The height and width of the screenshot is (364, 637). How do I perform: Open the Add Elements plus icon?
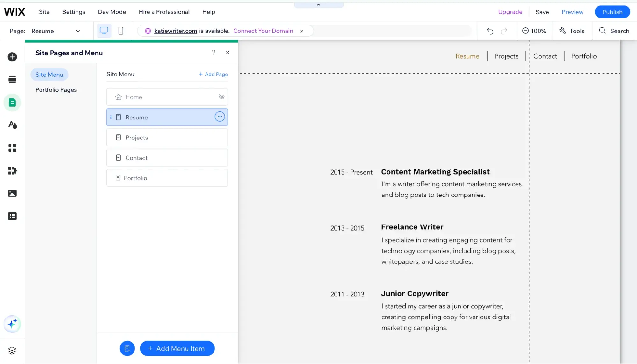pos(12,57)
